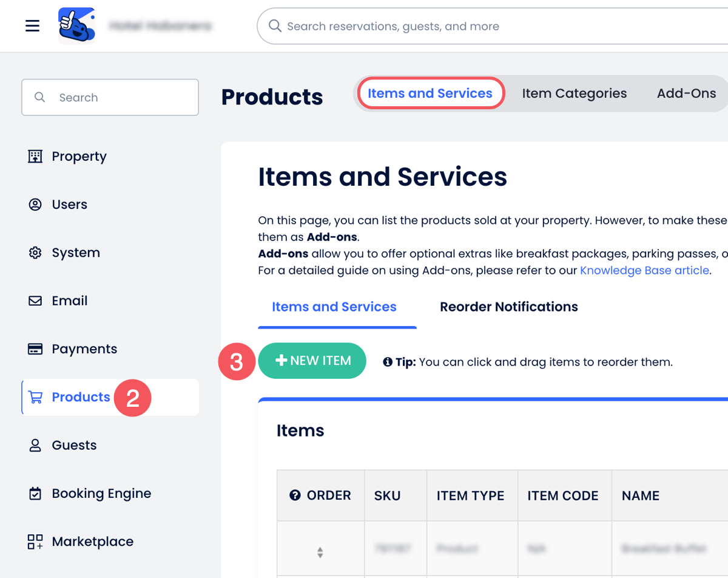The image size is (728, 578).
Task: Open the Booking Engine section
Action: click(101, 494)
